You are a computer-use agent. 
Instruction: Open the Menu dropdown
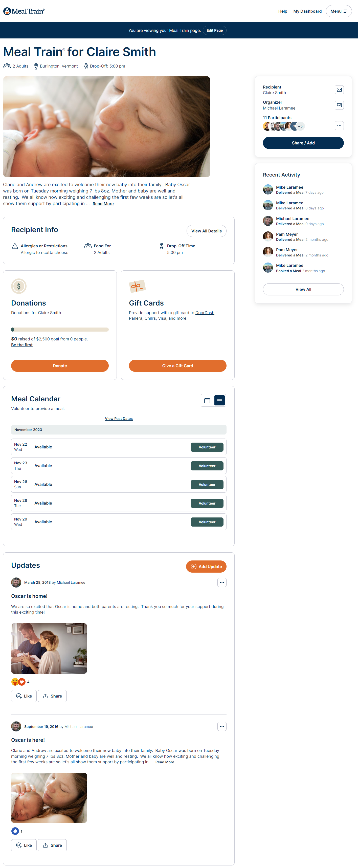[x=339, y=11]
